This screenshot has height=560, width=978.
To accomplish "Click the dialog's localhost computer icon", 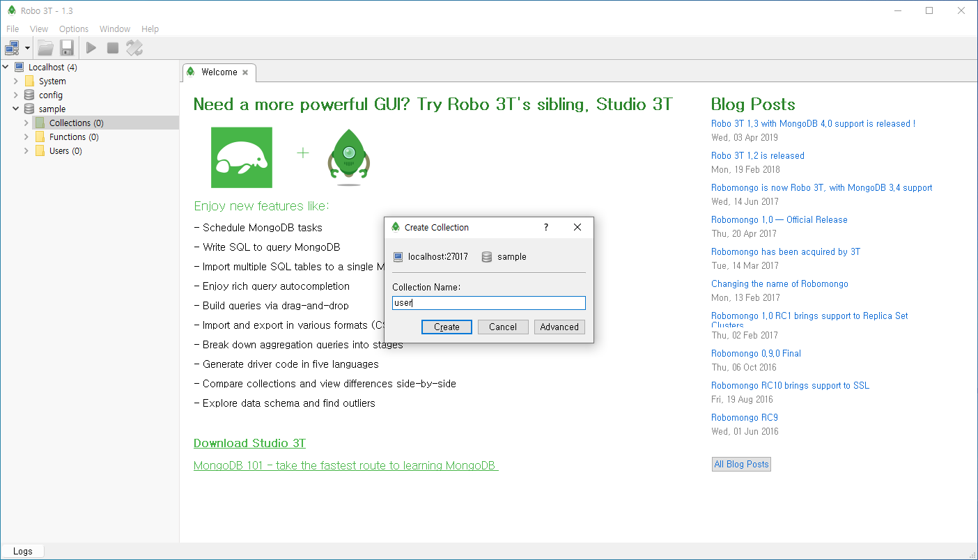I will (398, 256).
